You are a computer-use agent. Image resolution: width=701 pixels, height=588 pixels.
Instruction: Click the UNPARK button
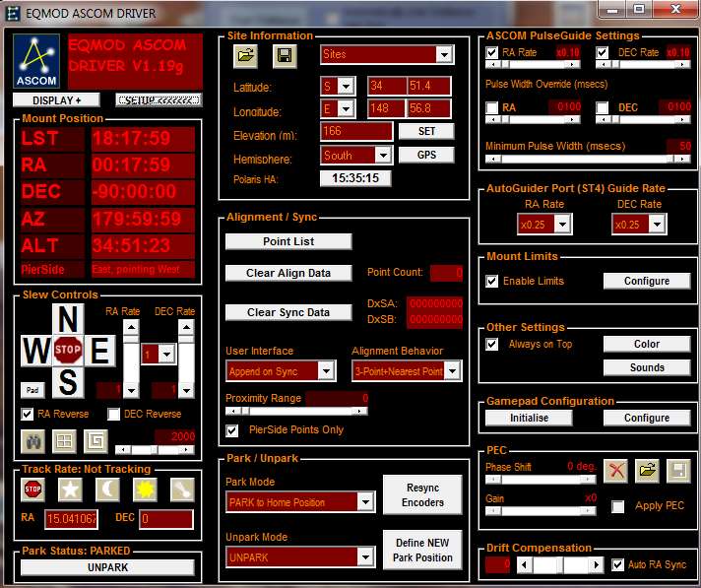(107, 567)
